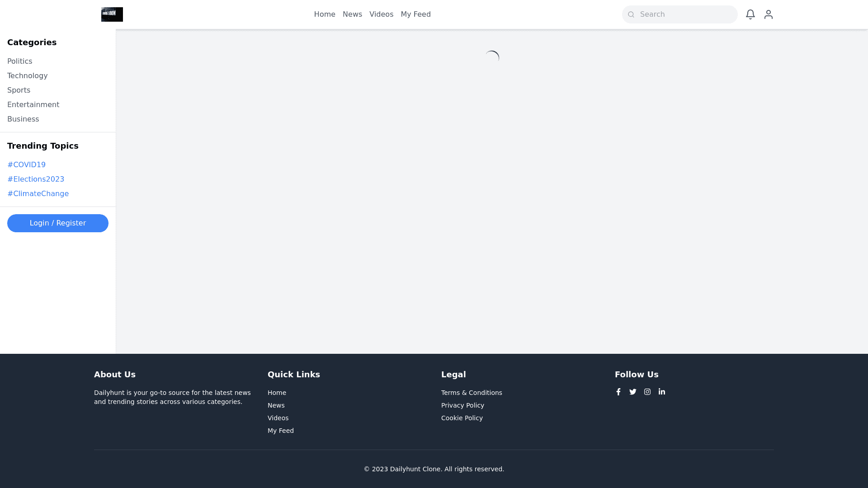Select the Technology category
The image size is (868, 488).
pyautogui.click(x=27, y=76)
